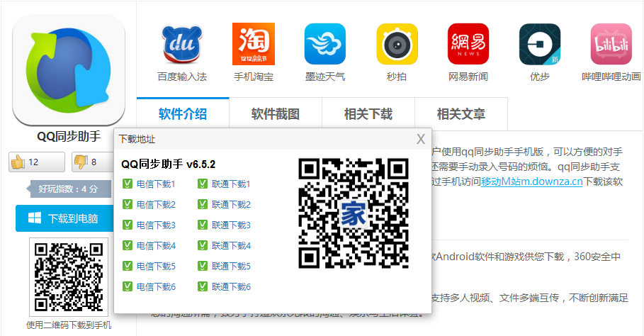Image resolution: width=644 pixels, height=336 pixels.
Task: Click the thumbs-up like icon
Action: click(18, 162)
